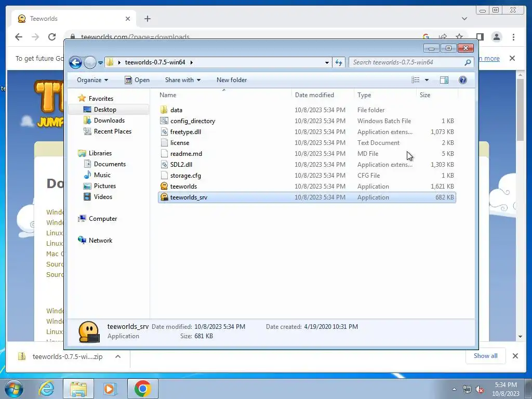Open a new tab in Chrome
The width and height of the screenshot is (532, 399).
point(147,19)
